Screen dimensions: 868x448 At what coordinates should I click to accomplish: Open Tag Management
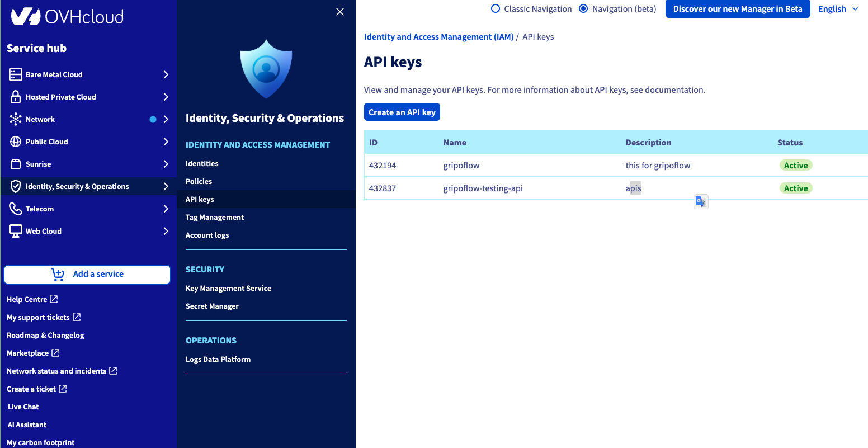click(215, 217)
